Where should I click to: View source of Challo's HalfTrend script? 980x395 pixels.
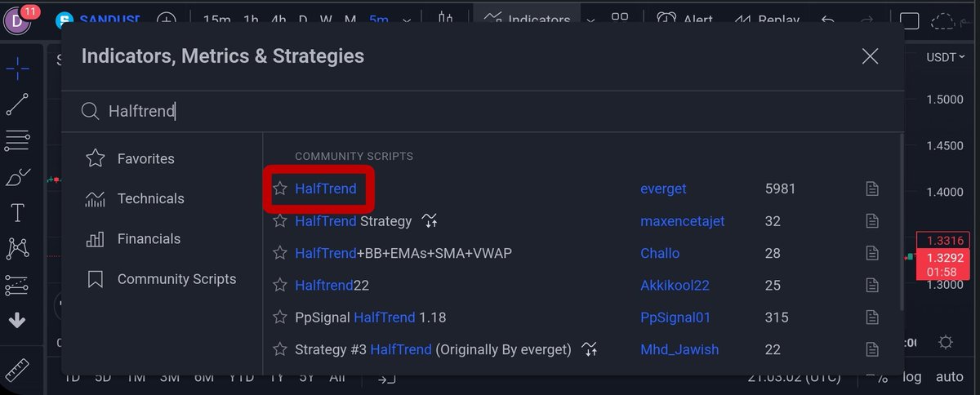(x=872, y=253)
